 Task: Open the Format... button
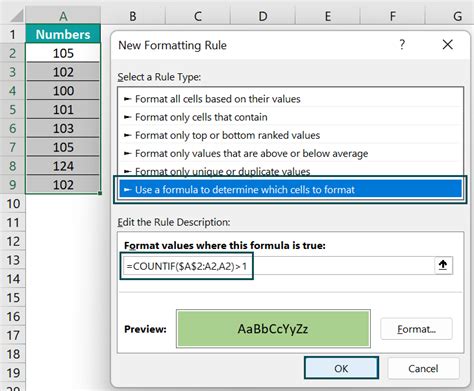pos(416,329)
